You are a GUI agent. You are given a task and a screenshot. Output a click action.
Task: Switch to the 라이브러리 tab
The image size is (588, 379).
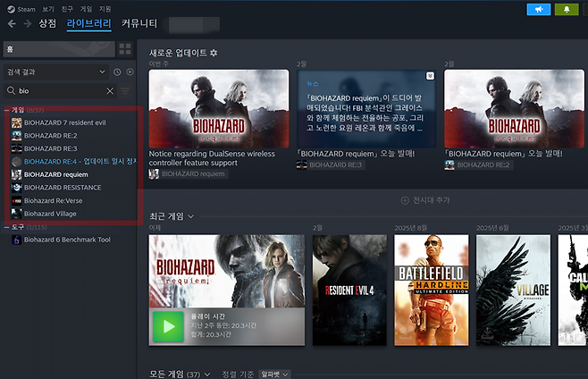(88, 23)
